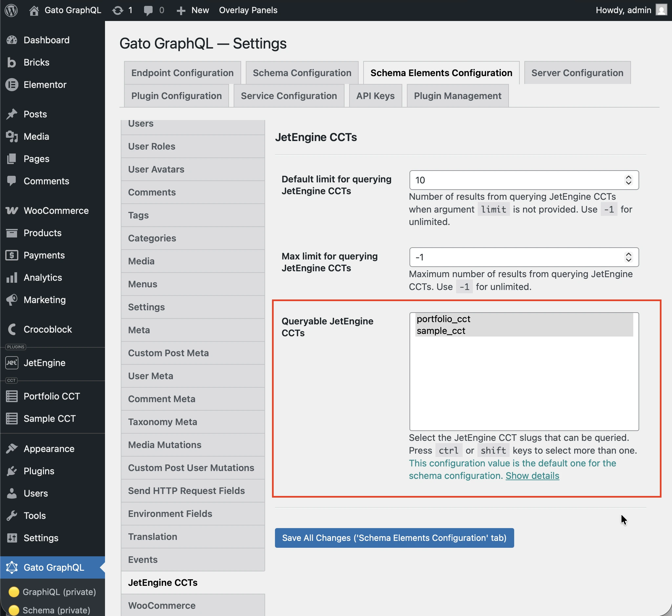Select the Elementor sidebar icon
The image size is (672, 616).
tap(12, 85)
